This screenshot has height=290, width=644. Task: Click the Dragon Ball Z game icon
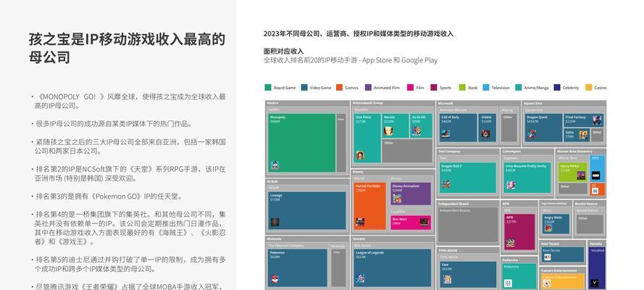[446, 184]
